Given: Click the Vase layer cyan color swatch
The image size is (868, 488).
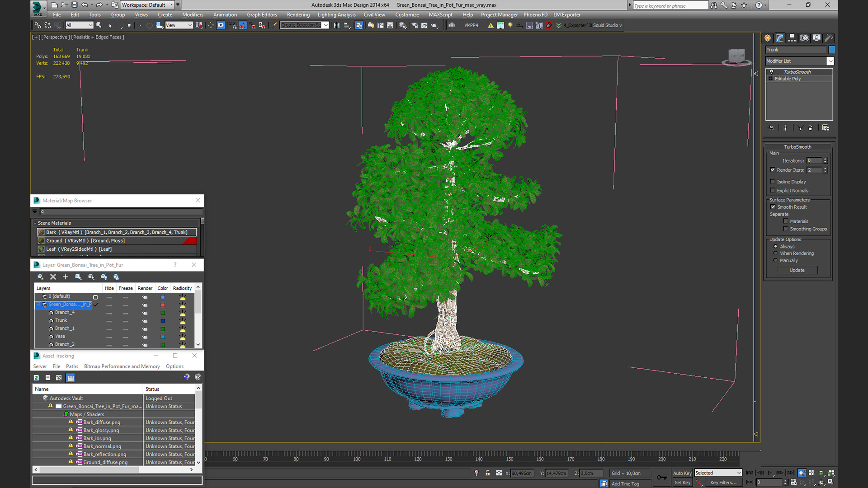Looking at the screenshot, I should [x=163, y=337].
